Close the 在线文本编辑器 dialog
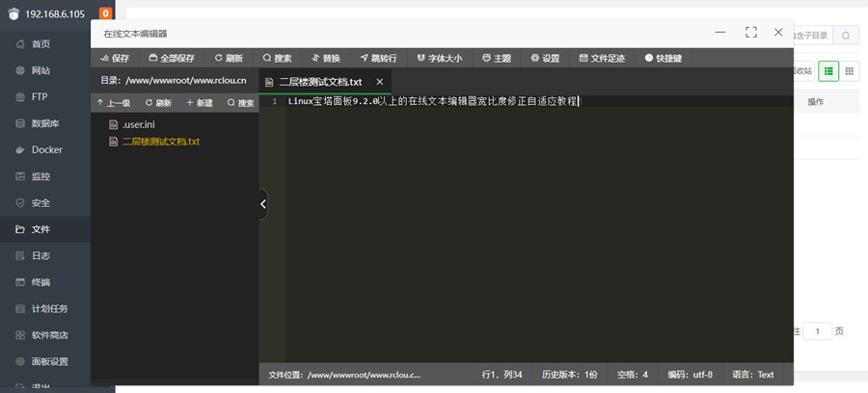Image resolution: width=868 pixels, height=393 pixels. click(x=778, y=33)
